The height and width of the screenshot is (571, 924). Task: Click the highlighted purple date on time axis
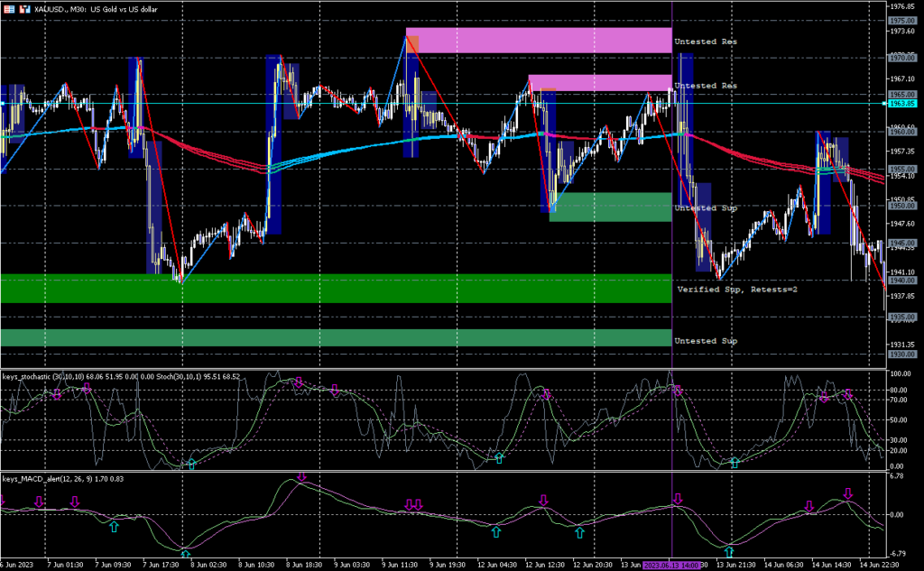point(671,565)
